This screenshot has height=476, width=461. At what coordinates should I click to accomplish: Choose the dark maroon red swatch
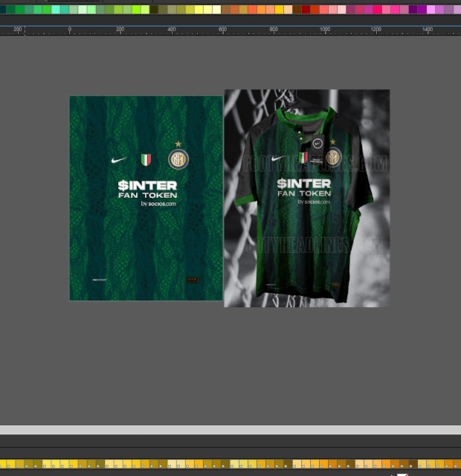point(306,10)
